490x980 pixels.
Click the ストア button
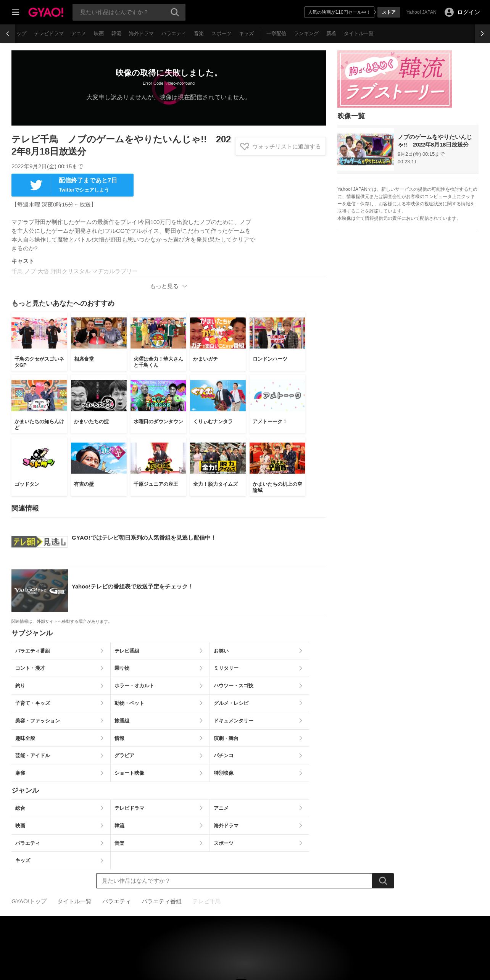click(x=389, y=12)
